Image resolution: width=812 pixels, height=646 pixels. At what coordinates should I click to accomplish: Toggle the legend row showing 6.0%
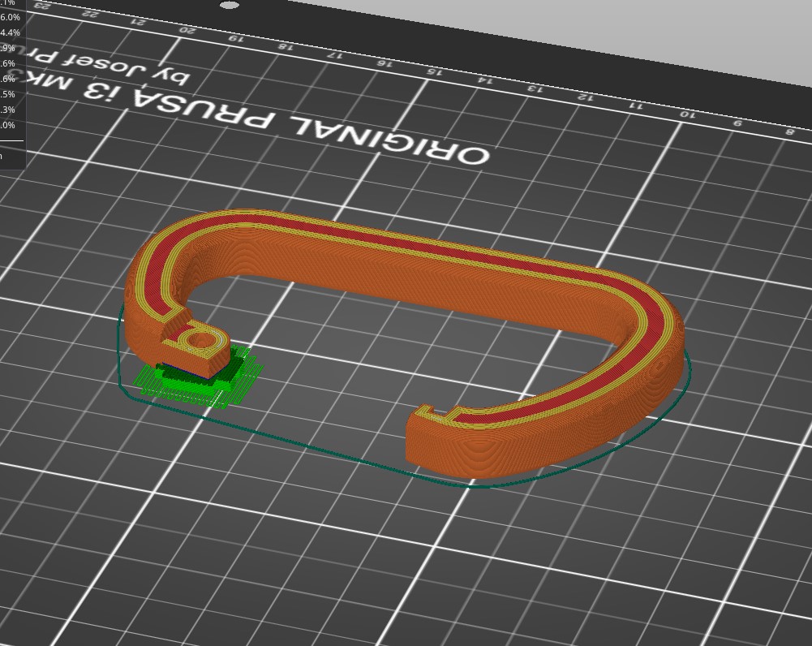[12, 18]
